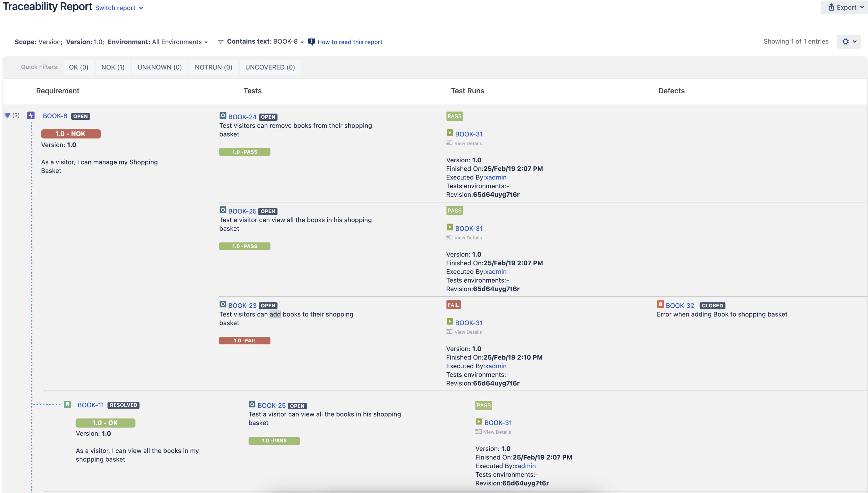Click the BOOK-32 defect bug icon
This screenshot has height=493, width=868.
[660, 304]
